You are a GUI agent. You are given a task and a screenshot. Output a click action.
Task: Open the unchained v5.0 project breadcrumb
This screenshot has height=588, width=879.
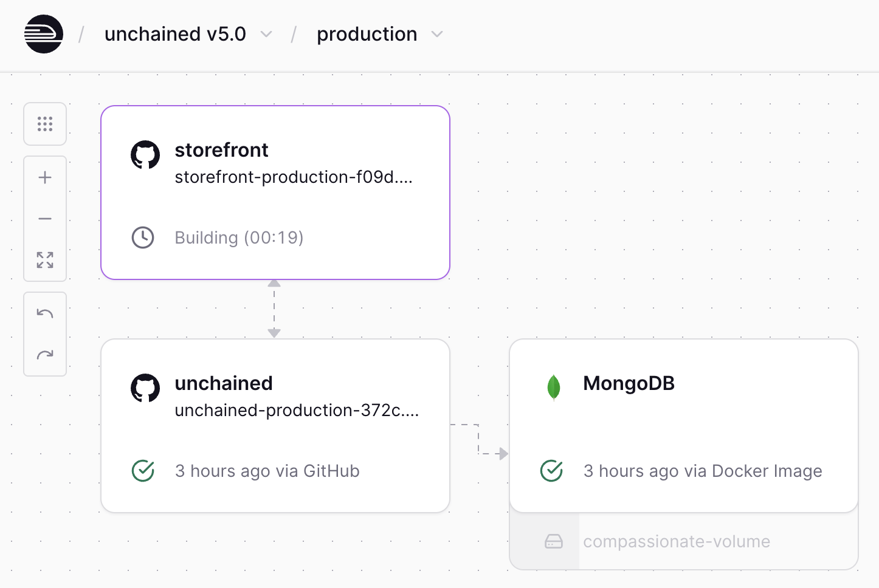[x=175, y=34]
